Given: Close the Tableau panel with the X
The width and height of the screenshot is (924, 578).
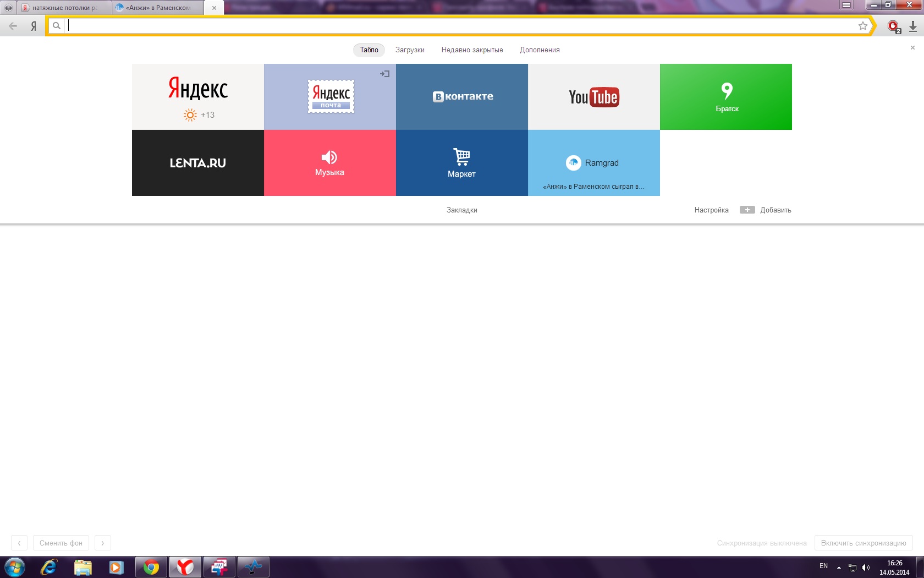Looking at the screenshot, I should [x=912, y=48].
